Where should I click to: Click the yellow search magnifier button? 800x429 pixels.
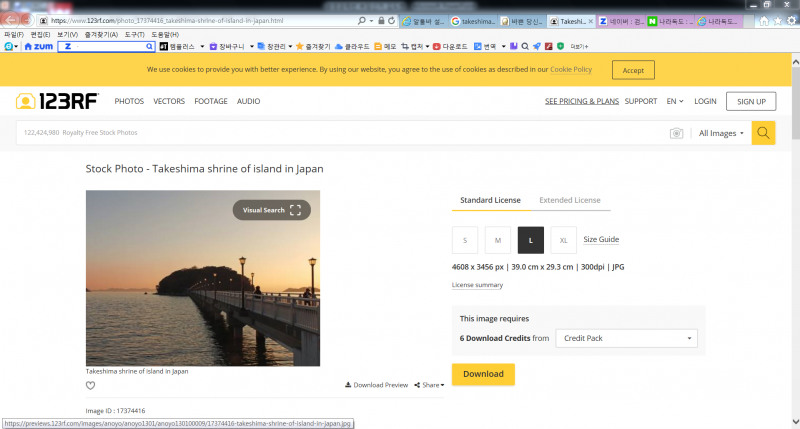tap(763, 133)
